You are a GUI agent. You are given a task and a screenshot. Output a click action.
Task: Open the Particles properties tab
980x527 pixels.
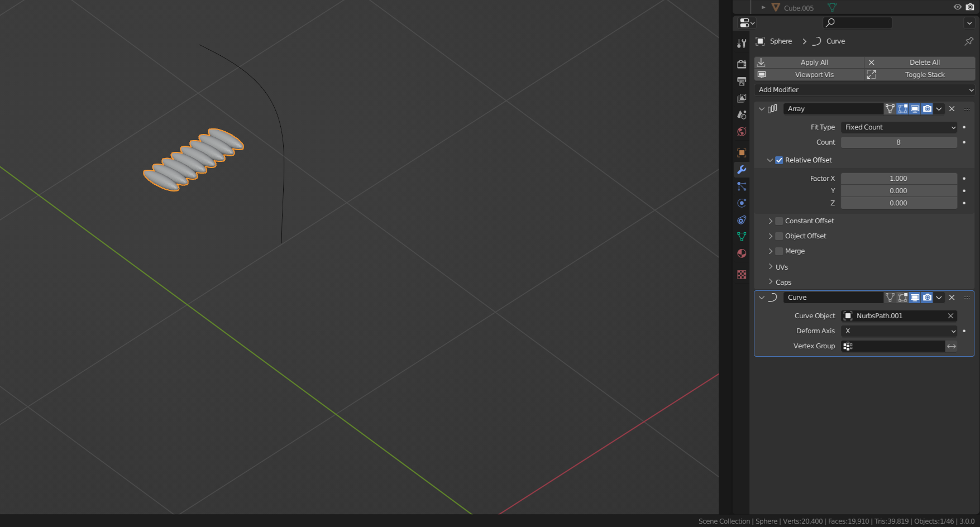click(x=742, y=186)
